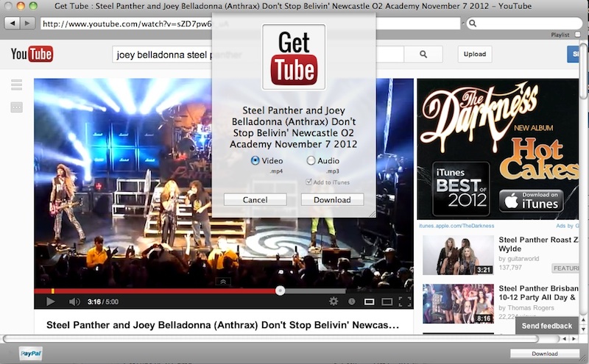Click the video progress bar scrubber

point(280,290)
